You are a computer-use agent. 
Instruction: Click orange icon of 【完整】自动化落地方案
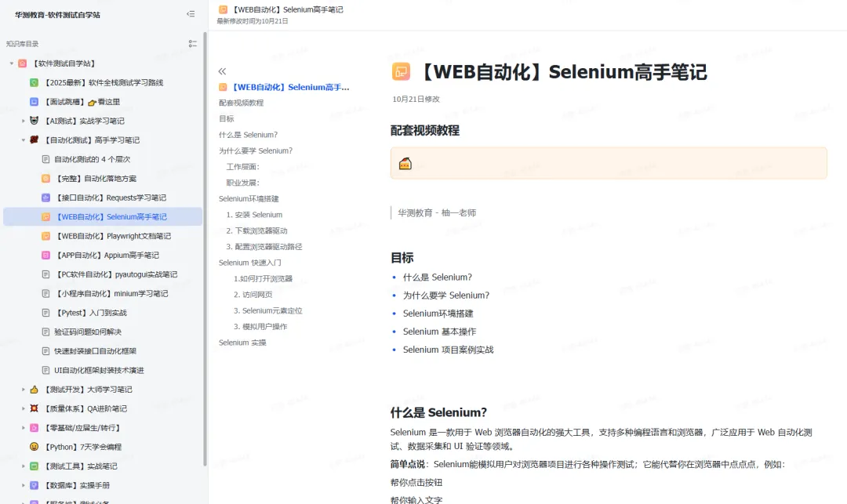point(46,178)
